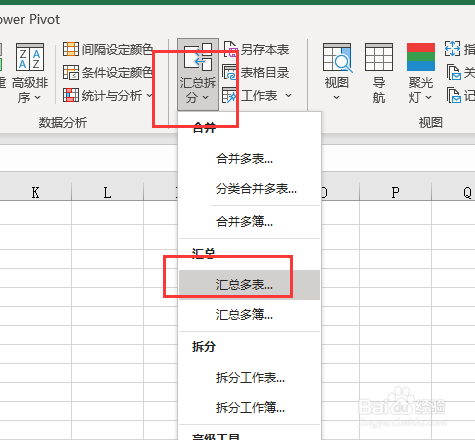
Task: Open the Power Pivot ribbon tab
Action: click(x=30, y=19)
